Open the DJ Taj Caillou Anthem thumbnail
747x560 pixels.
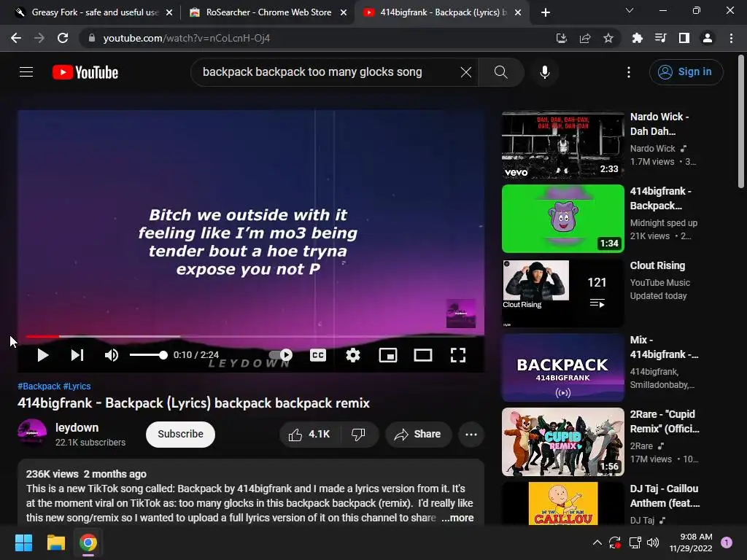[x=562, y=503]
